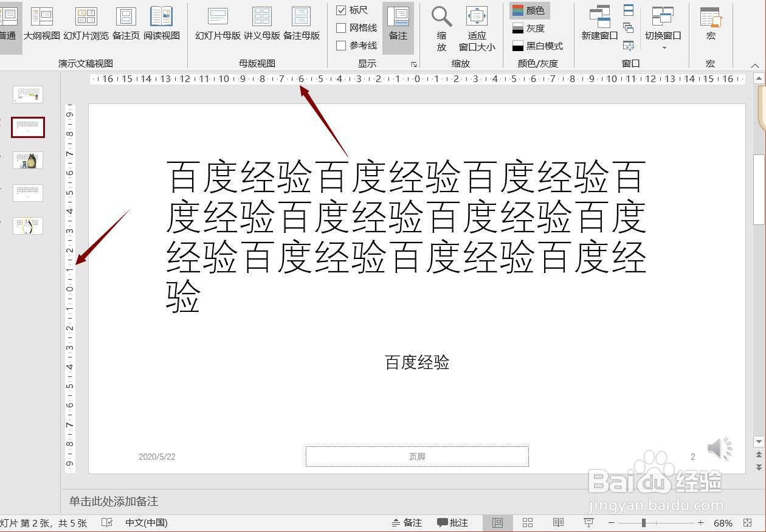Open Switch Windows (切换窗口) dropdown
Screen dimensions: 766x532
tap(663, 27)
